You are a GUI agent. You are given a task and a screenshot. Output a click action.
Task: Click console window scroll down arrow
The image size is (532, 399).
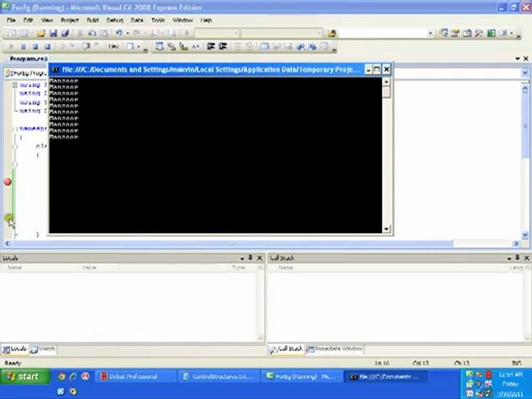pos(386,229)
